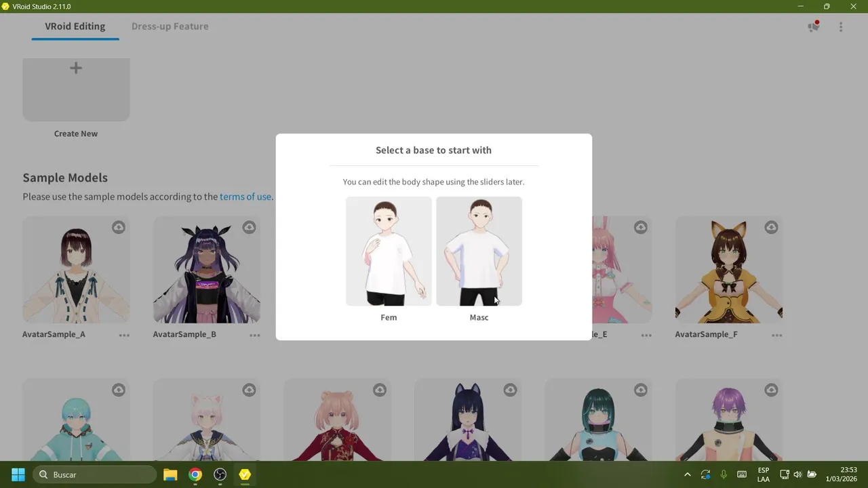This screenshot has width=868, height=488.
Task: Open File Explorer from the taskbar
Action: pyautogui.click(x=170, y=474)
